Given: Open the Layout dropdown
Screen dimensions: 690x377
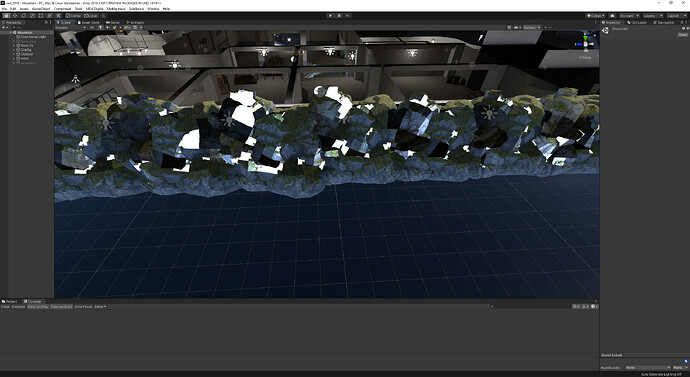Looking at the screenshot, I should (675, 15).
